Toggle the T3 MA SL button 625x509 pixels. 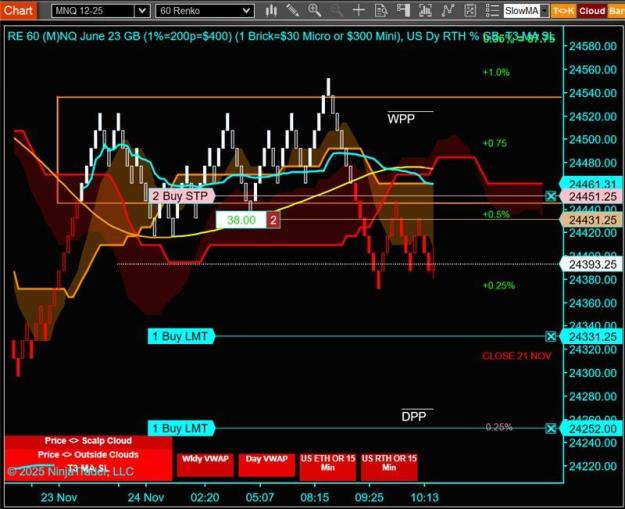coord(88,468)
